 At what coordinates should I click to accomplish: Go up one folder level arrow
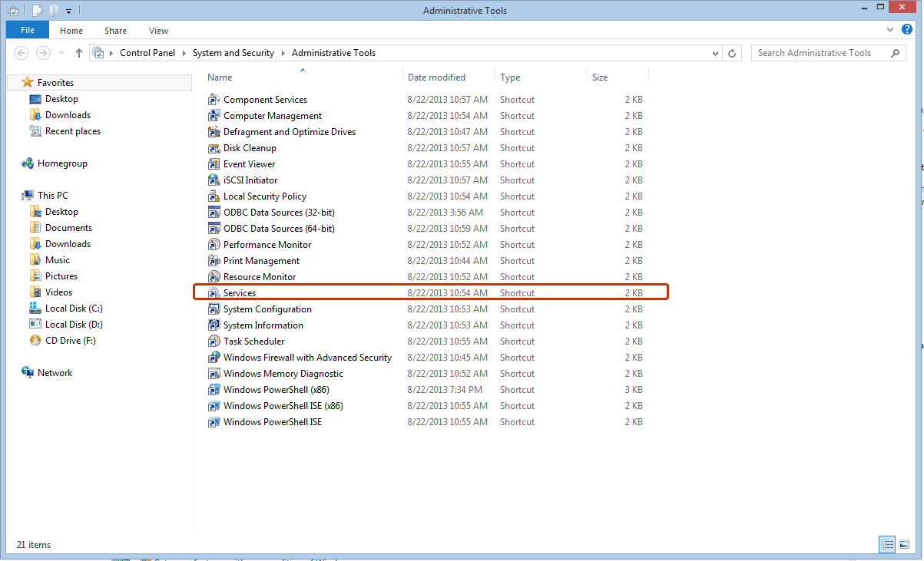click(x=79, y=53)
